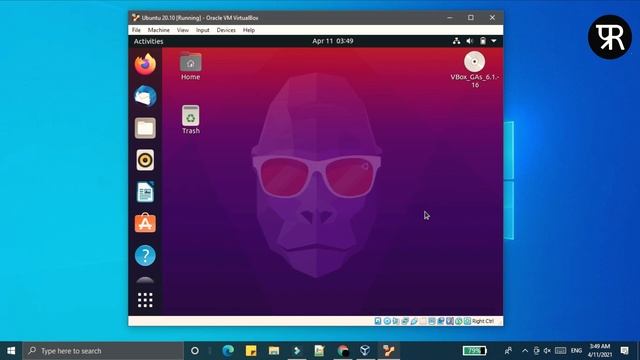Switch to the running VM taskbar icon
The height and width of the screenshot is (360, 640).
pos(389,351)
